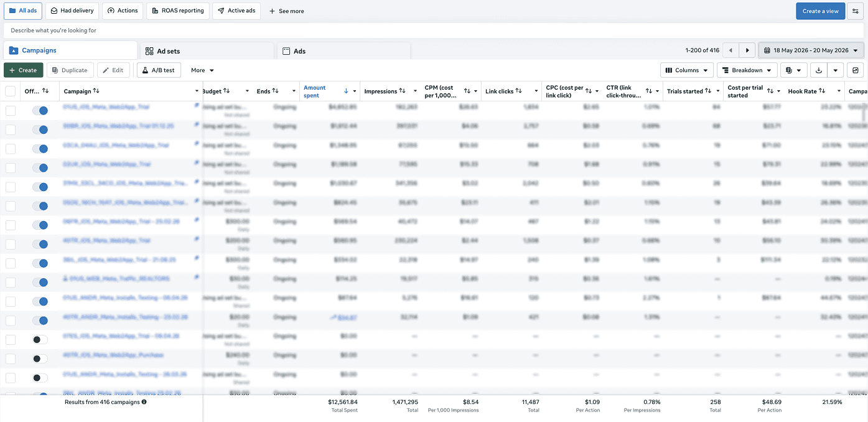Select the 258 trials started total
868x422 pixels.
coord(716,402)
